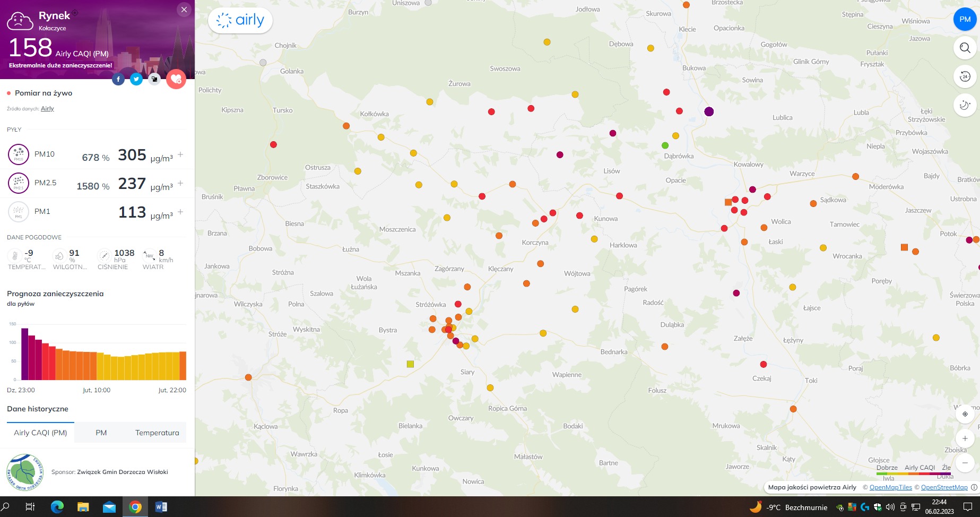Expand PM2.5 details with plus sign

click(x=180, y=183)
